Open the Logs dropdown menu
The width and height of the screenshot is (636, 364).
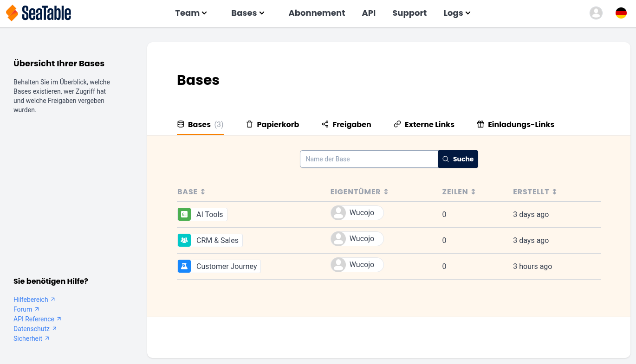click(x=457, y=13)
